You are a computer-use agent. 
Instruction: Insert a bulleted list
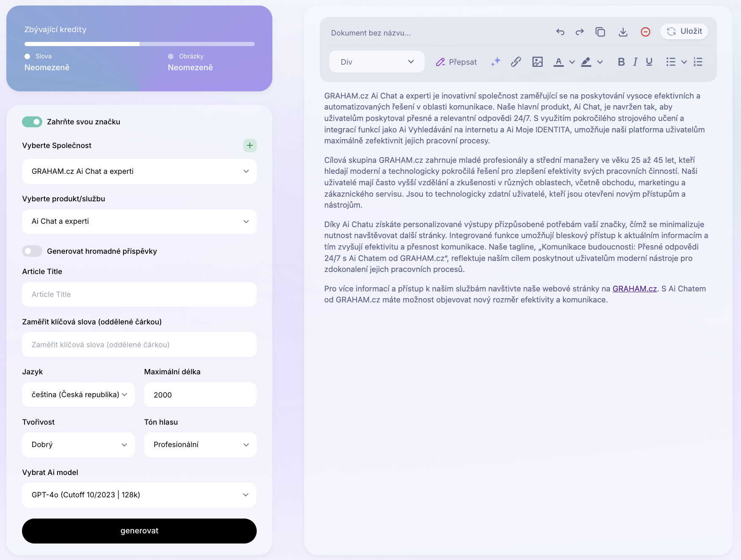(670, 62)
